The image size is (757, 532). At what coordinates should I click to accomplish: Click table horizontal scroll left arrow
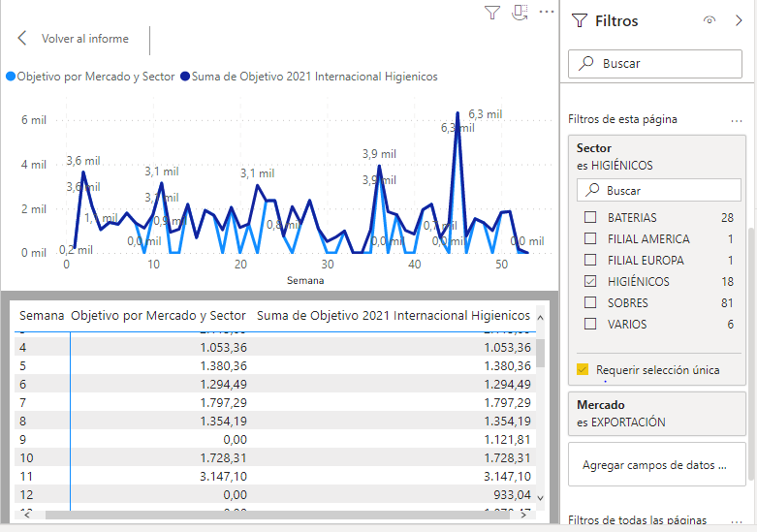point(26,516)
